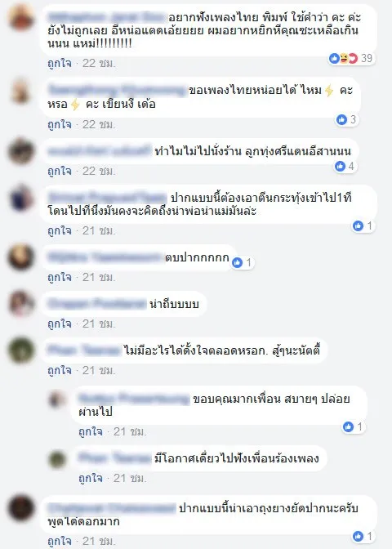The width and height of the screenshot is (392, 549).
Task: Open the top commenter's profile picture
Action: 21,17
